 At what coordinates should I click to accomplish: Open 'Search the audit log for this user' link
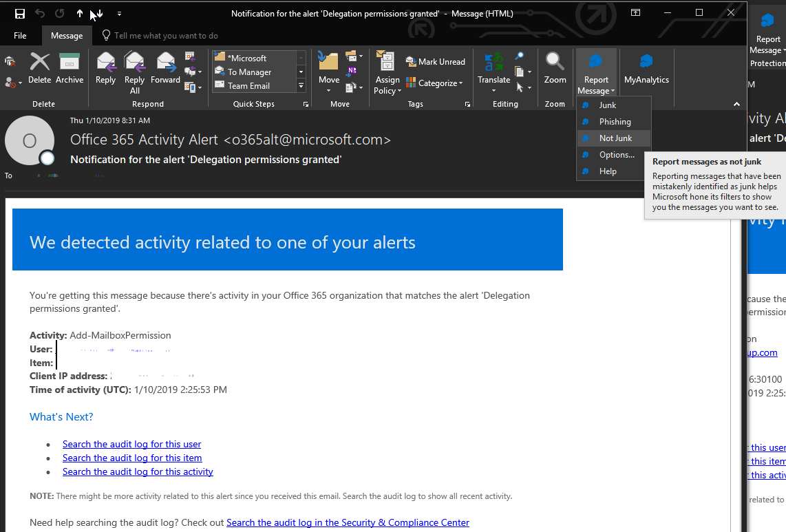pos(132,445)
